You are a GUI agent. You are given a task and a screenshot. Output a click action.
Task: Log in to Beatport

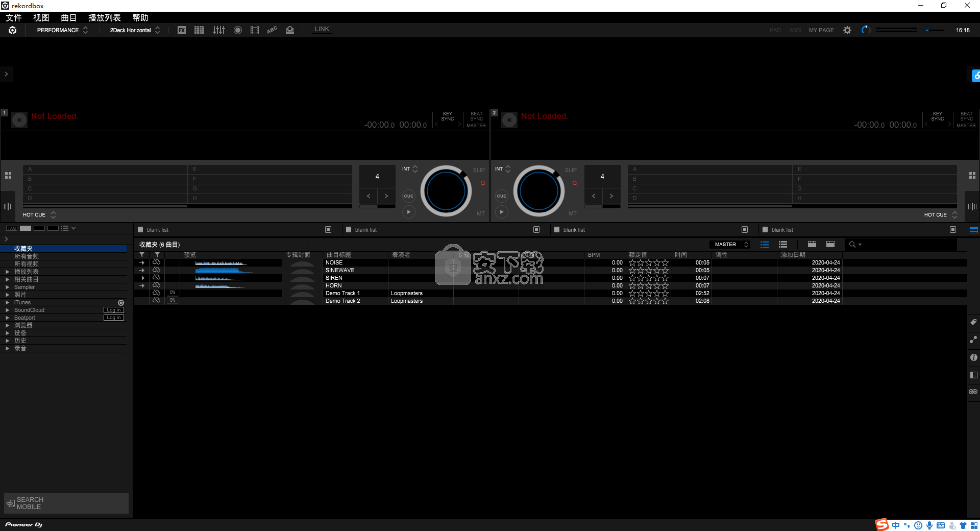coord(114,318)
